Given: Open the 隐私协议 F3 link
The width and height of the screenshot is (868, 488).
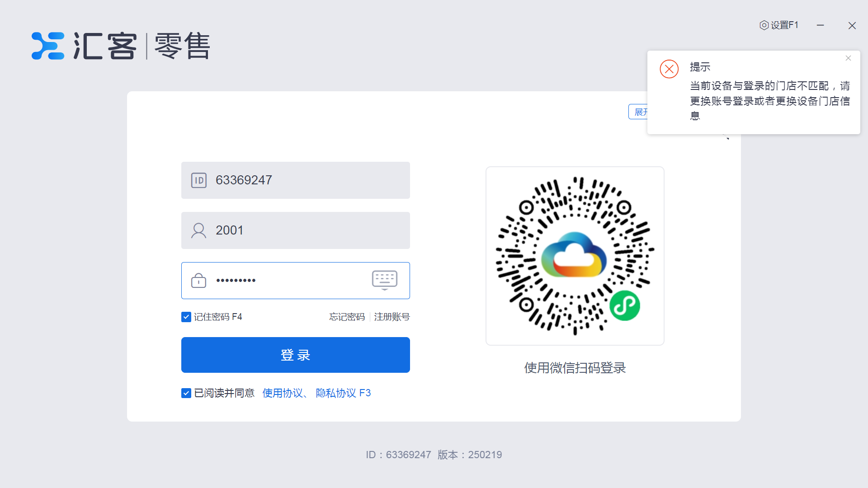Looking at the screenshot, I should (x=343, y=393).
